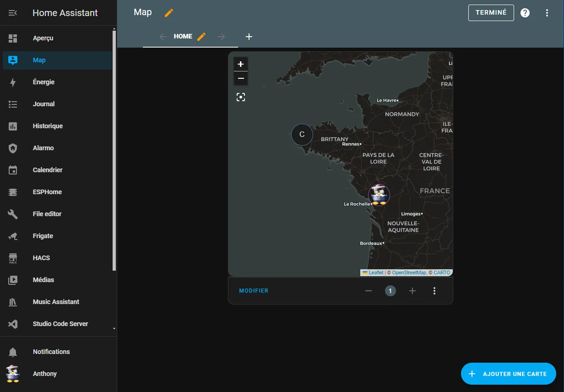The height and width of the screenshot is (392, 564).
Task: Open the map card's three-dot menu
Action: (x=434, y=290)
